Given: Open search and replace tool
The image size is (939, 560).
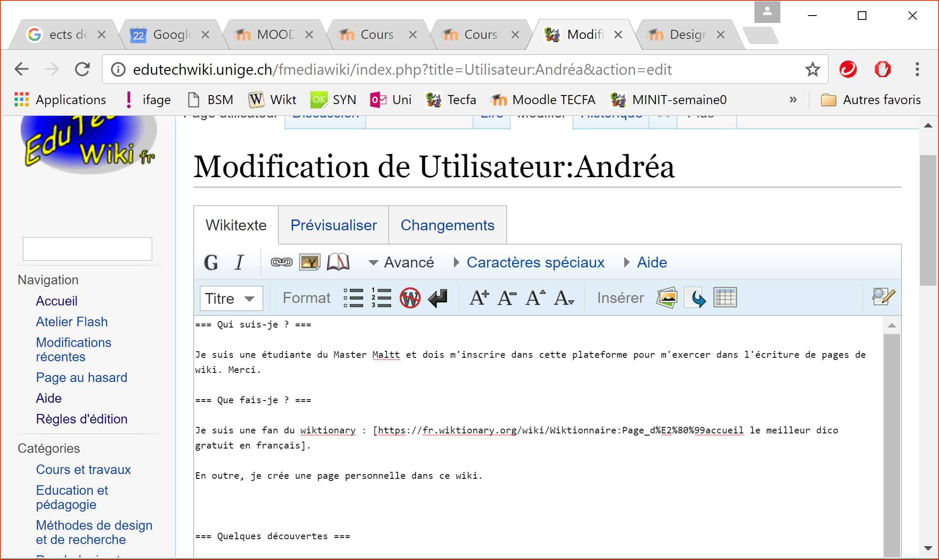Looking at the screenshot, I should [x=883, y=297].
